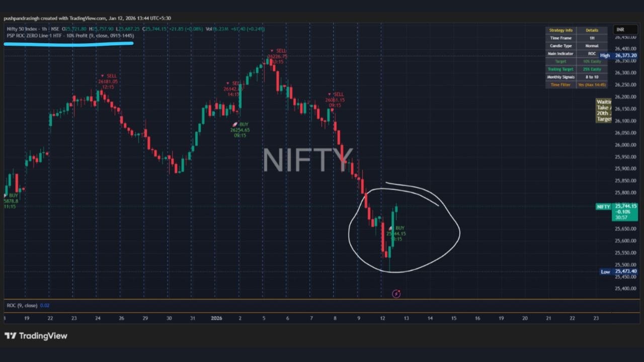Click the SELL marker at 26181.05

[x=108, y=81]
